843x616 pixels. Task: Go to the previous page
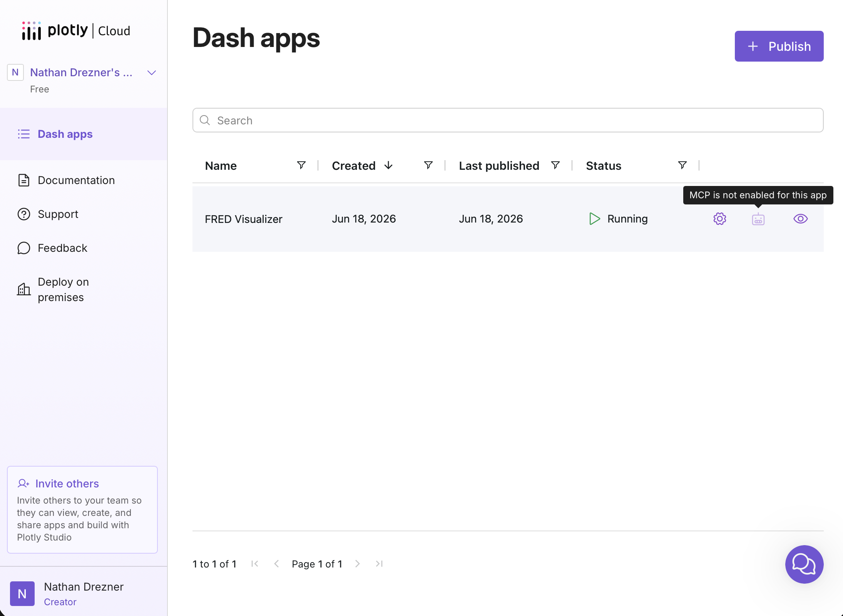[x=276, y=564]
